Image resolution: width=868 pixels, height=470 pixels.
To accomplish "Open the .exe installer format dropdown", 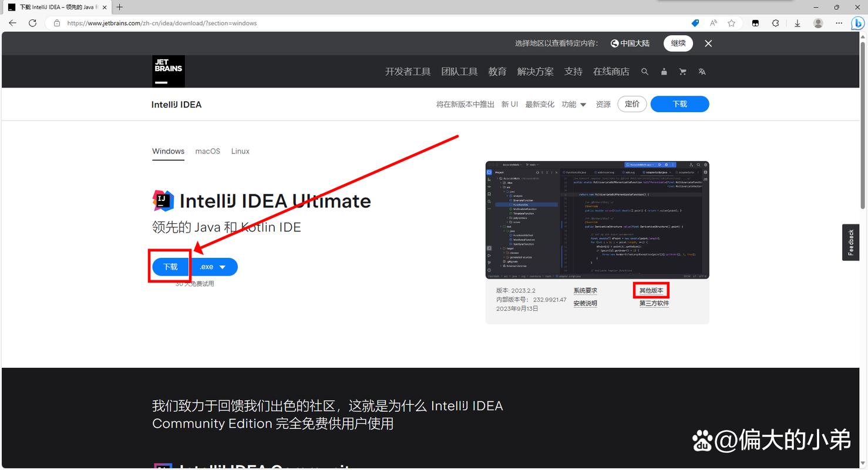I will point(214,266).
